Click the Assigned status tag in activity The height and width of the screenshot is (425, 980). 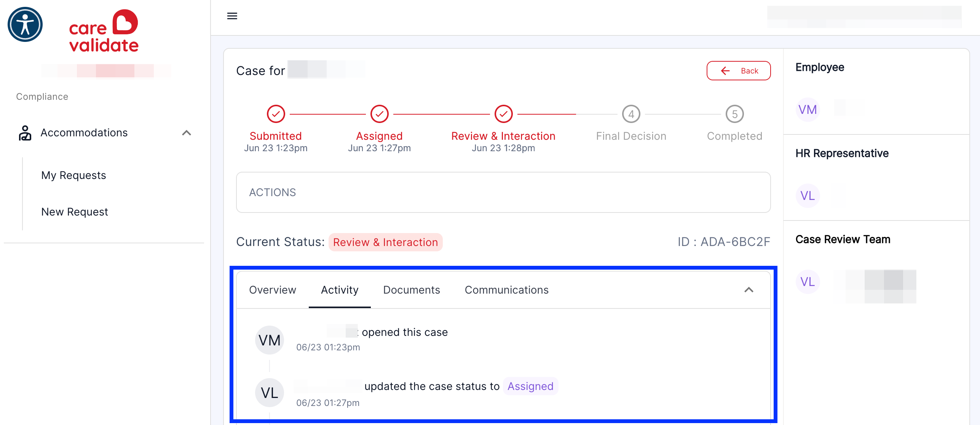pyautogui.click(x=530, y=386)
